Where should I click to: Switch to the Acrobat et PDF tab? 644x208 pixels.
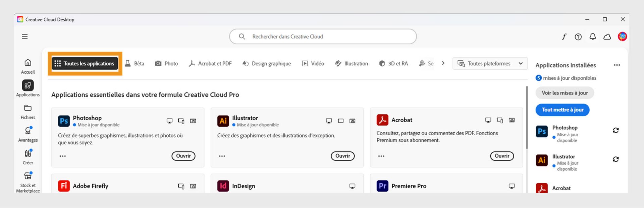[210, 64]
